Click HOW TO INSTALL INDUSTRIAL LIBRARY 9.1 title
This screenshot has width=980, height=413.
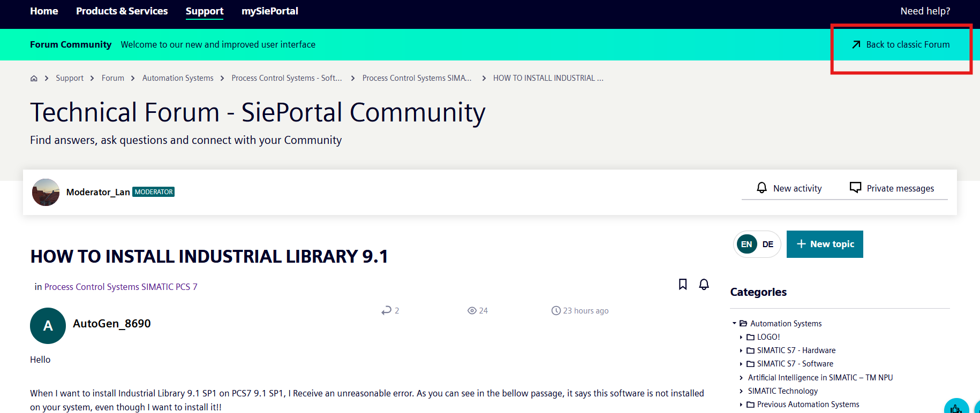pos(209,256)
